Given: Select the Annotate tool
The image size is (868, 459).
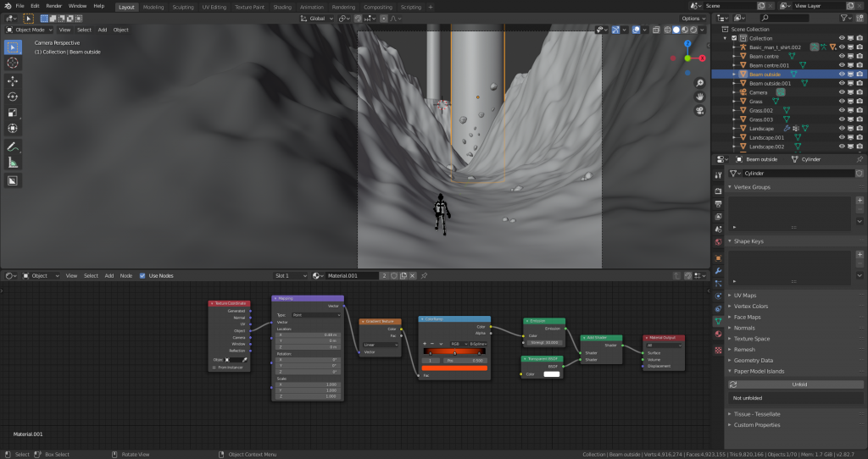Looking at the screenshot, I should pyautogui.click(x=13, y=147).
